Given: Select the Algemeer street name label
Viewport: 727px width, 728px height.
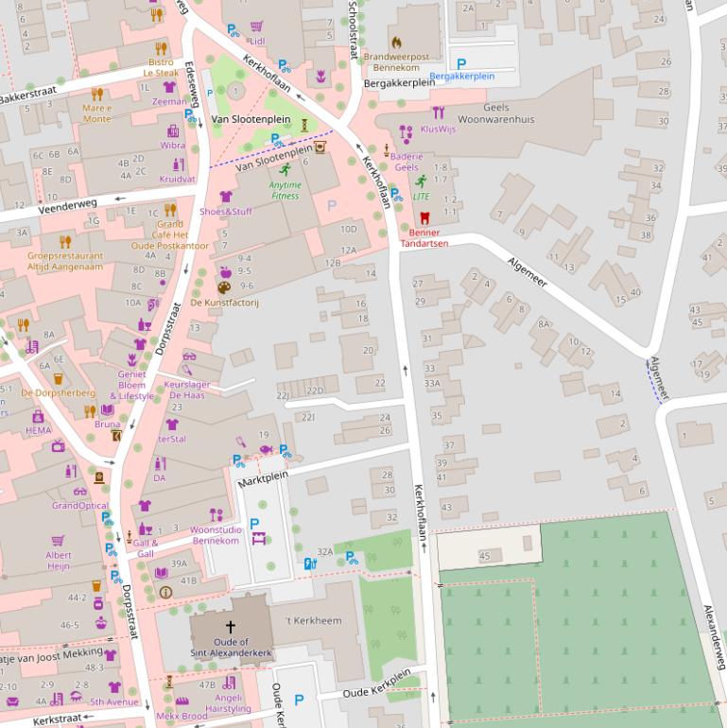Looking at the screenshot, I should point(528,272).
